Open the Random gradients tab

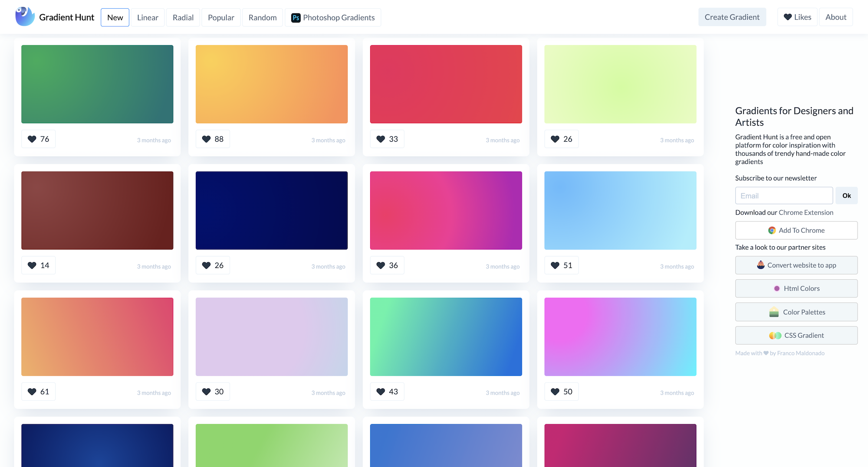(x=263, y=17)
